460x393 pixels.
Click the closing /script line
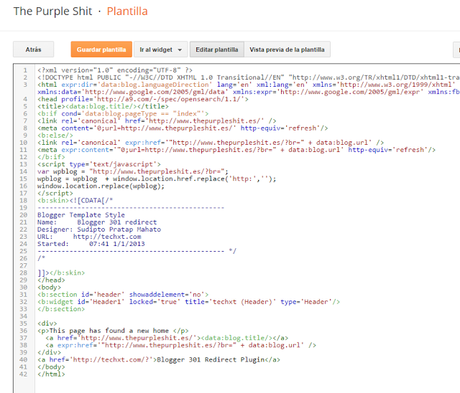(55, 193)
